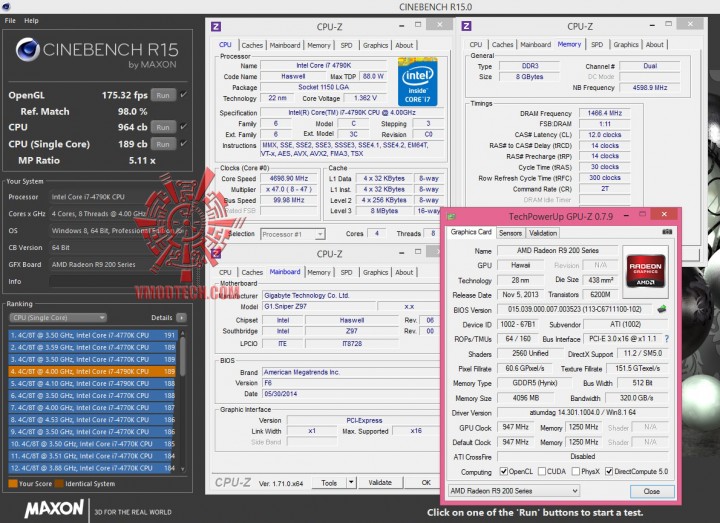Image resolution: width=720 pixels, height=523 pixels.
Task: Select highlighted ranking row 4 i7-4790K
Action: pyautogui.click(x=92, y=371)
